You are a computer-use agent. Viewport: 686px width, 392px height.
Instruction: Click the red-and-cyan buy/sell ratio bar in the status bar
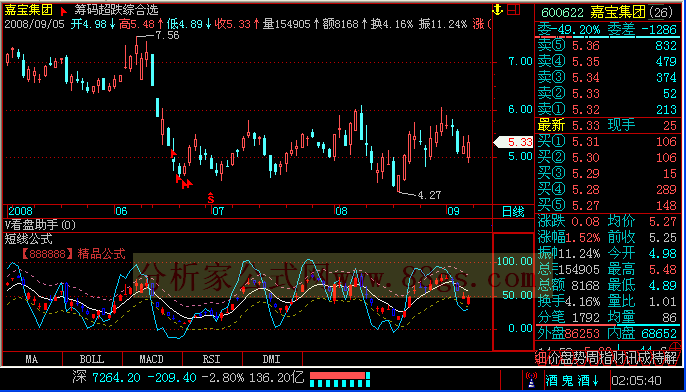340,379
